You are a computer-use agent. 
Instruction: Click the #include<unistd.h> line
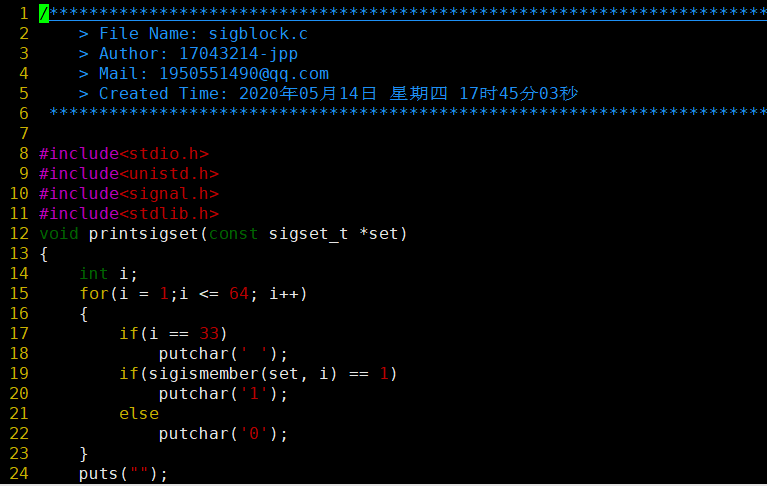pos(129,174)
